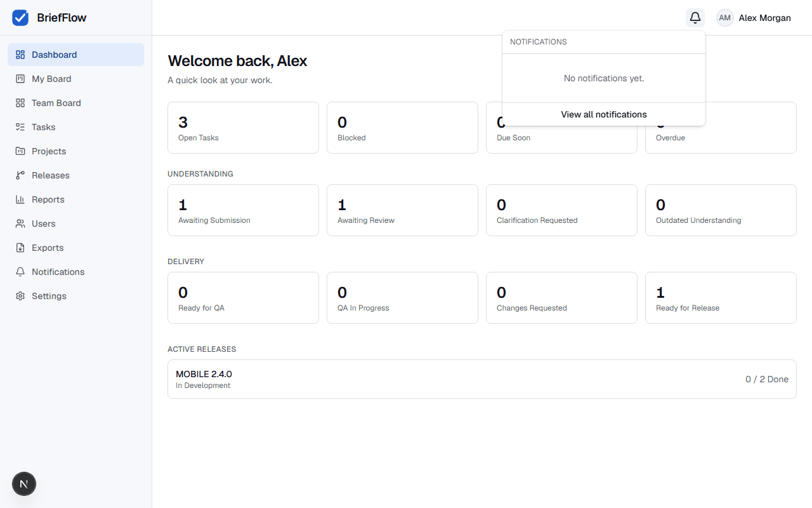Click 'No notifications yet.' message

tap(604, 78)
